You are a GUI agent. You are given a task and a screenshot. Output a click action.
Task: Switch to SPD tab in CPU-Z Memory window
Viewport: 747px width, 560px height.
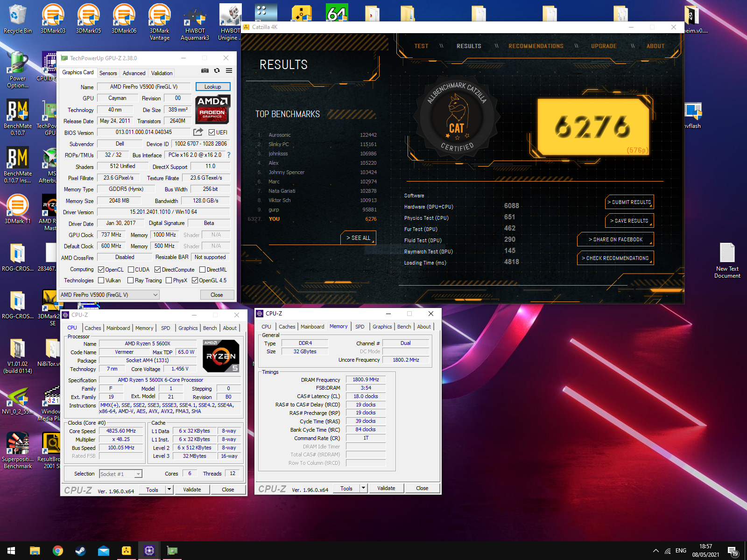coord(360,327)
